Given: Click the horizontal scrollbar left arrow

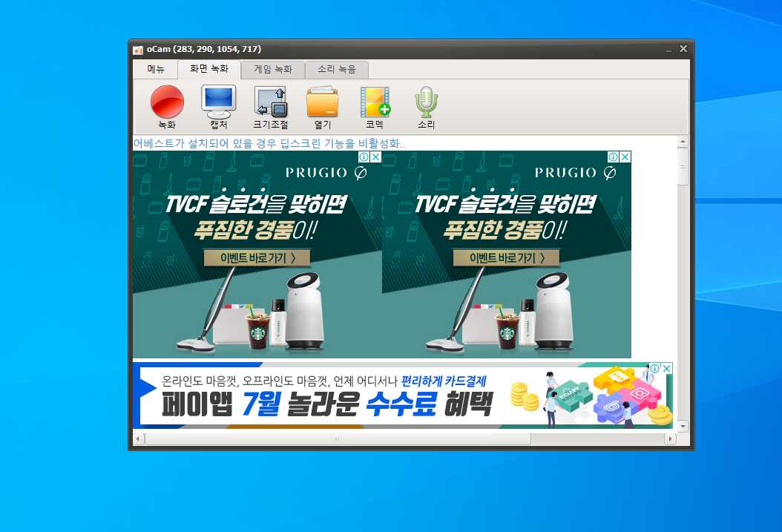Looking at the screenshot, I should click(138, 439).
